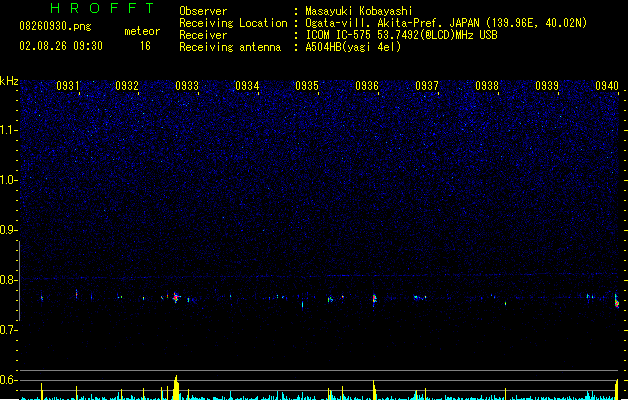Click the 0940 time marker
The image size is (629, 400).
pyautogui.click(x=607, y=86)
